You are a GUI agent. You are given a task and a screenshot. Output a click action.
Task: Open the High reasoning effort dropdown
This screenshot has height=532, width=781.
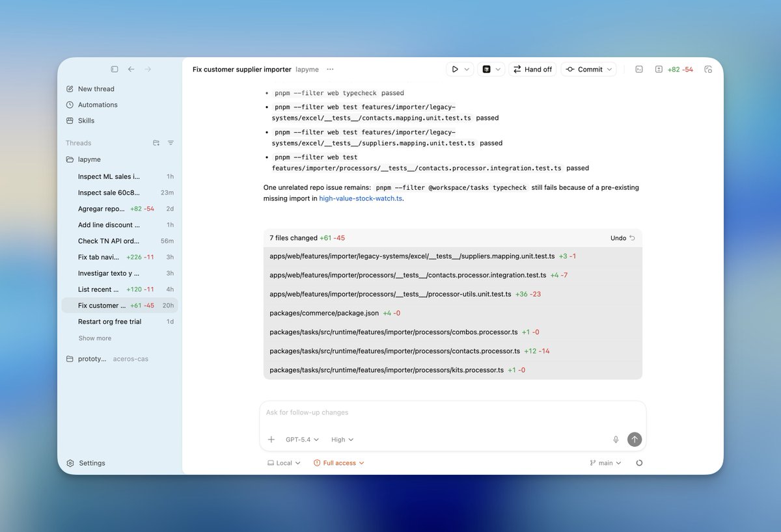tap(342, 440)
